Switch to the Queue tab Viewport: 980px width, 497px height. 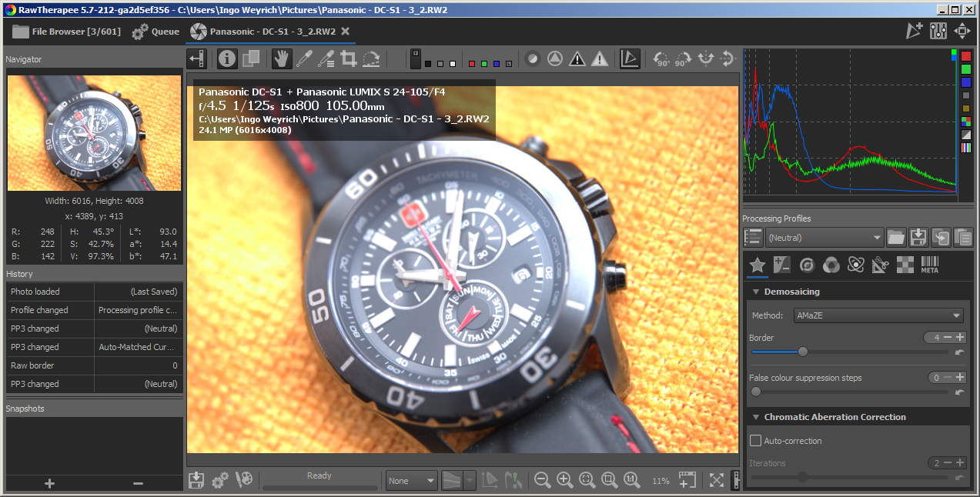156,32
